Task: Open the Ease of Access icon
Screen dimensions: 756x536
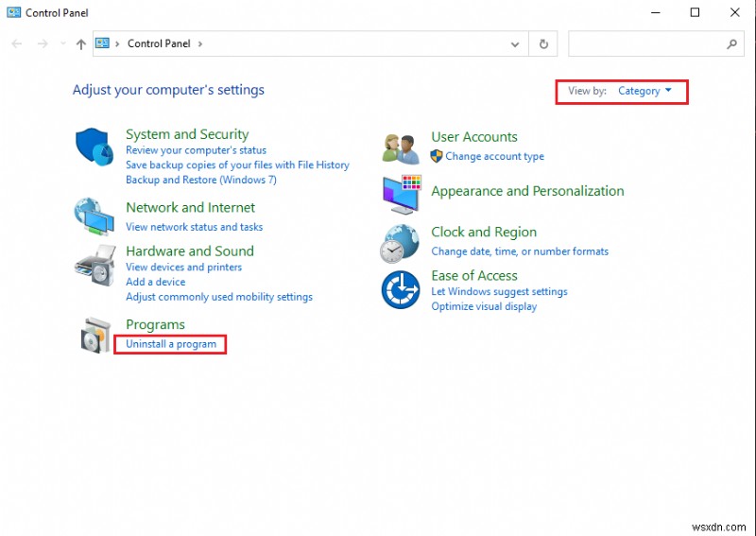Action: point(401,290)
